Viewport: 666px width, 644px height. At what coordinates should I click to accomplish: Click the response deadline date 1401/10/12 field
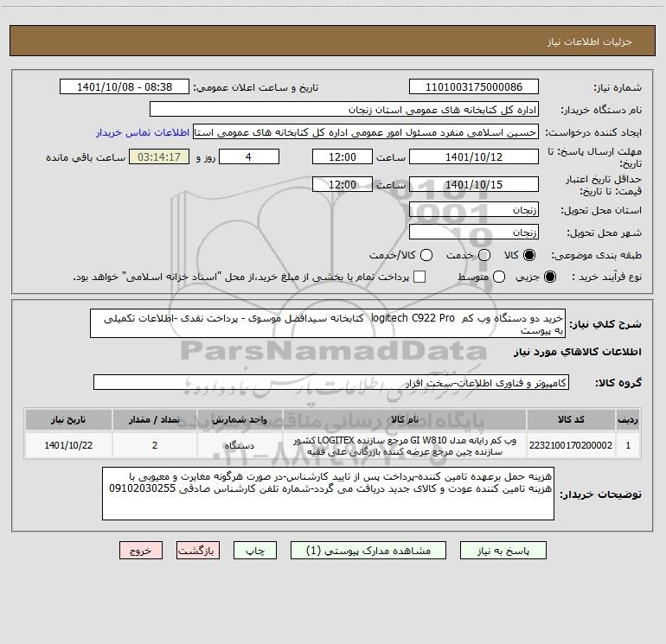point(474,156)
